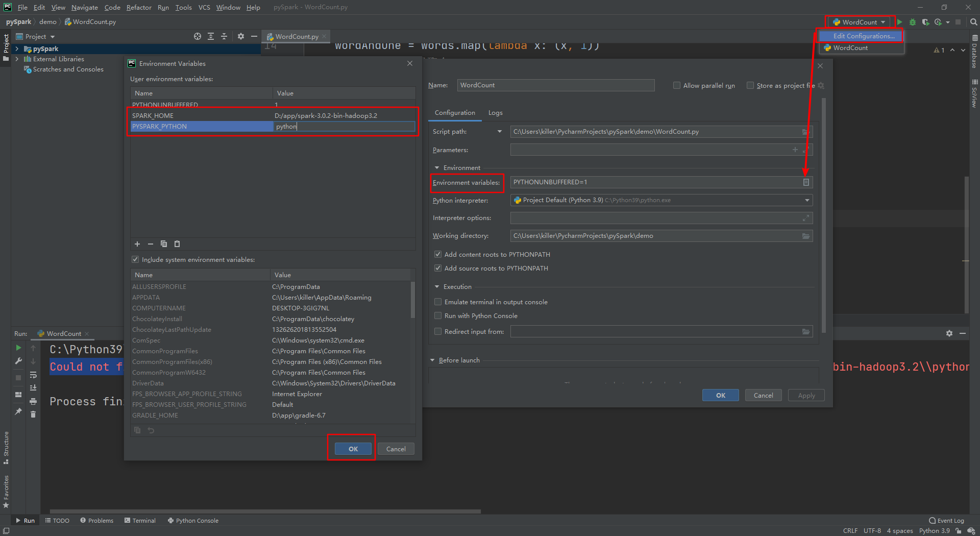Browse for Working directory folder icon
This screenshot has height=536, width=980.
[806, 236]
